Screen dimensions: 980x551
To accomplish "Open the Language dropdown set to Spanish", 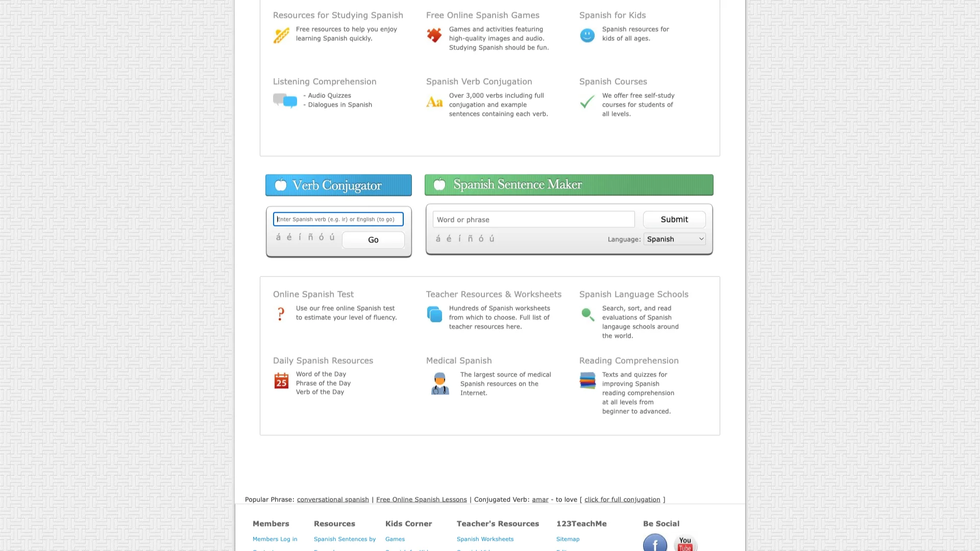I will point(675,239).
